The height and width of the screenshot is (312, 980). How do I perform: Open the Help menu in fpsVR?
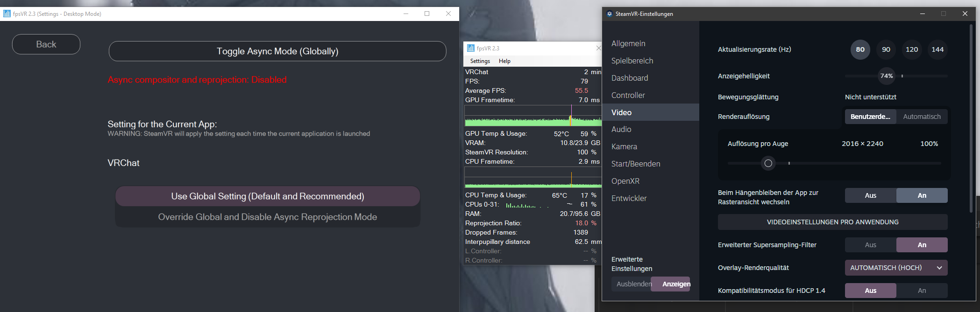[x=504, y=61]
